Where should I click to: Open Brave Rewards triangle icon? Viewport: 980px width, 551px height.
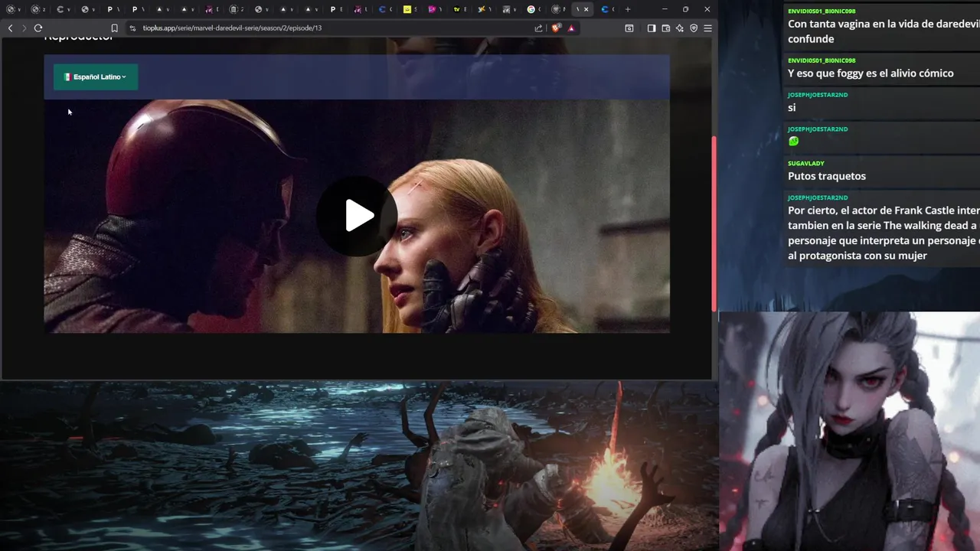click(571, 28)
